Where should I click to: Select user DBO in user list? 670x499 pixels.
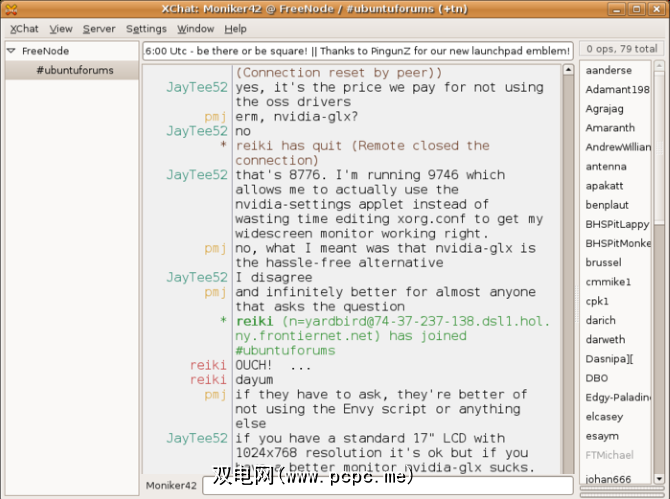[x=597, y=378]
